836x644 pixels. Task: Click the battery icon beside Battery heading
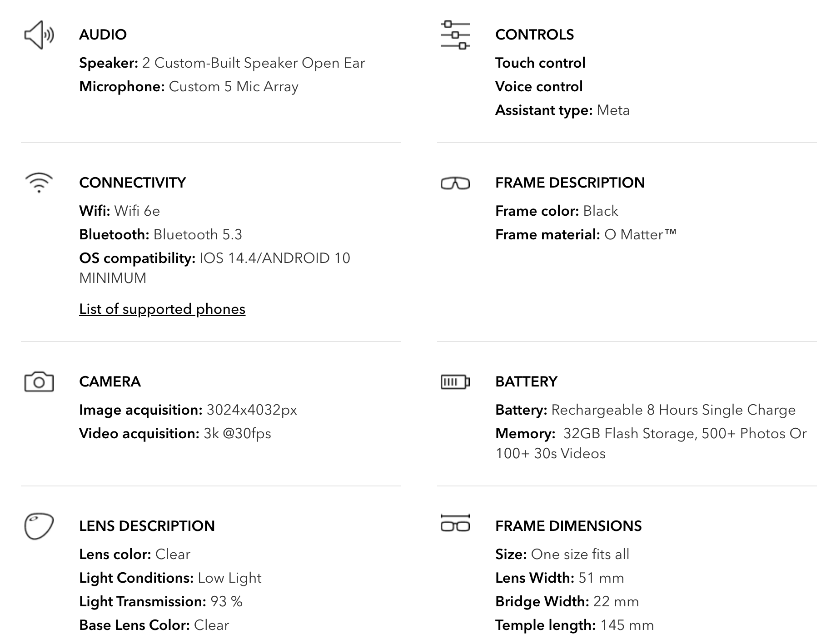[455, 382]
